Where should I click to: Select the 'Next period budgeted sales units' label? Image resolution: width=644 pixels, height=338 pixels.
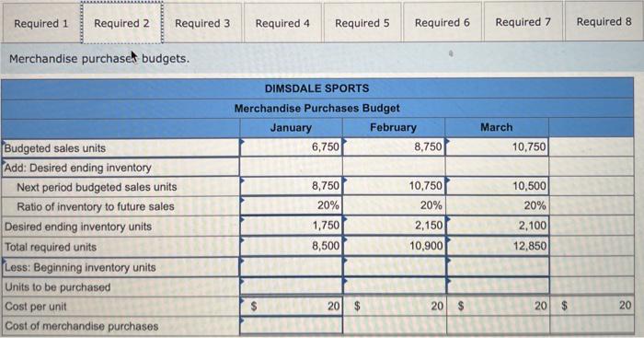(x=97, y=187)
